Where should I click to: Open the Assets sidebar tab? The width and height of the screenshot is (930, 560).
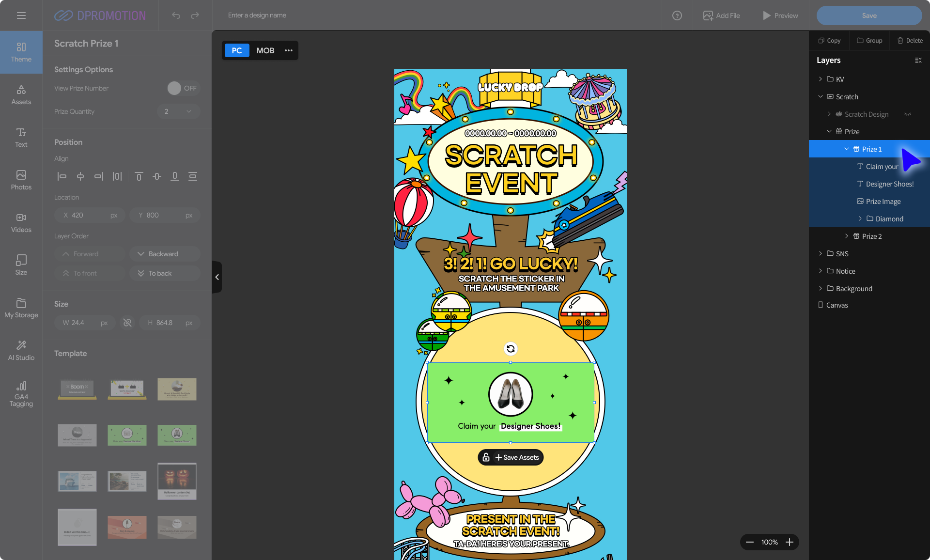21,94
